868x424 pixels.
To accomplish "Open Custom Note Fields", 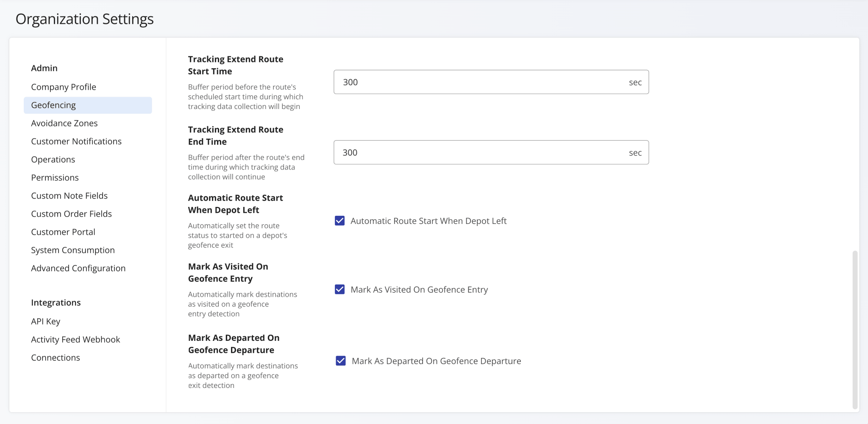I will [69, 195].
